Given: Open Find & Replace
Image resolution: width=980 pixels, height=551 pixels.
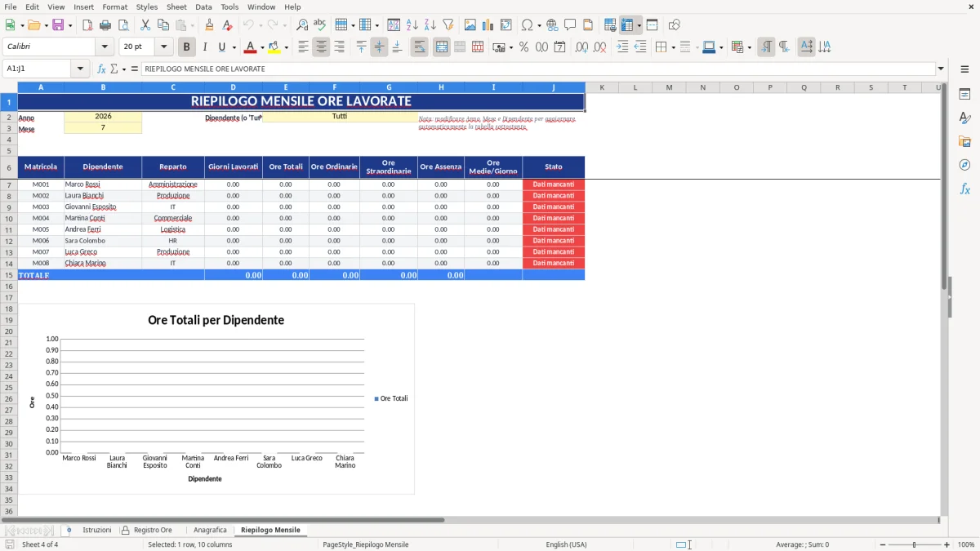Looking at the screenshot, I should tap(302, 25).
